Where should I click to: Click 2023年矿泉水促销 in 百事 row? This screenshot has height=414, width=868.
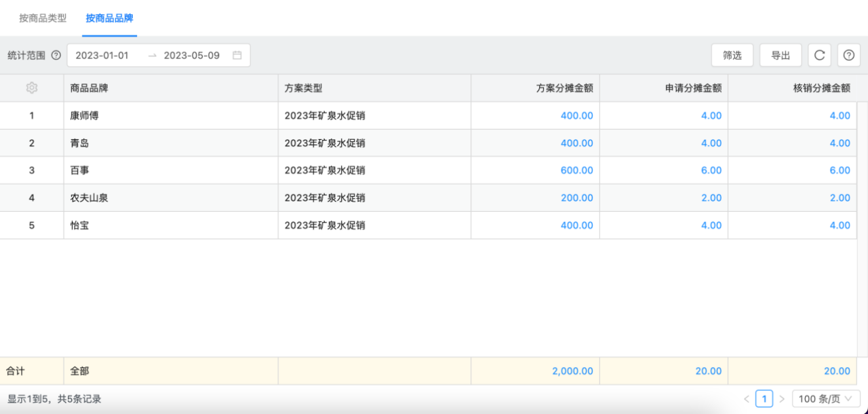coord(325,170)
